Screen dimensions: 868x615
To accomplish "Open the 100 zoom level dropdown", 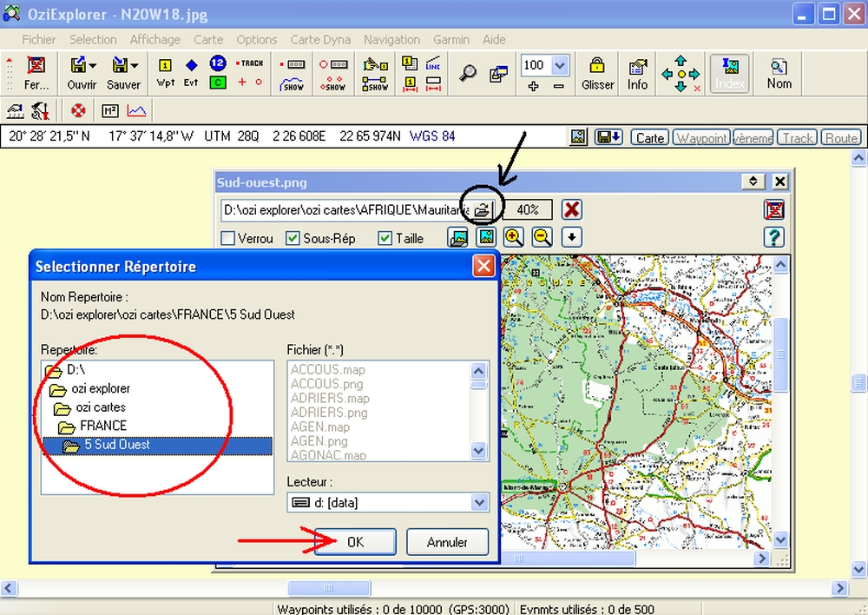I will click(560, 65).
